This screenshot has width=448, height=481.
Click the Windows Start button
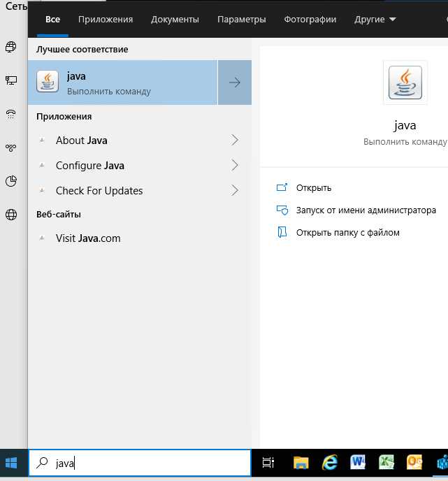point(12,463)
